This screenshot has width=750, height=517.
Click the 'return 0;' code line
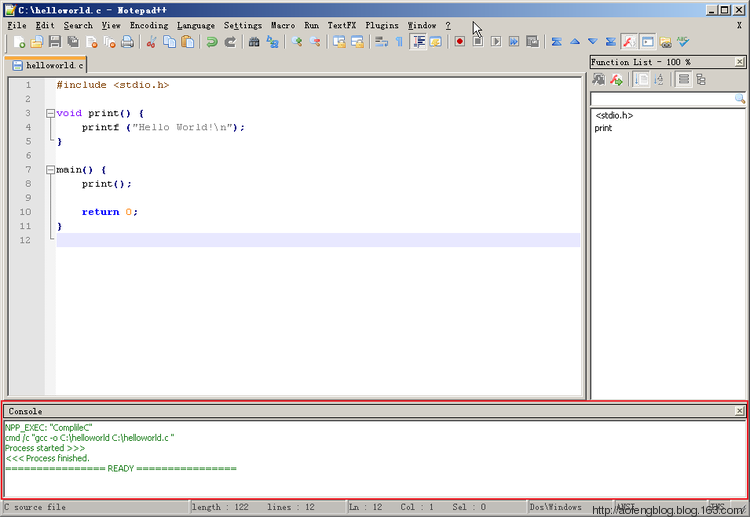110,212
